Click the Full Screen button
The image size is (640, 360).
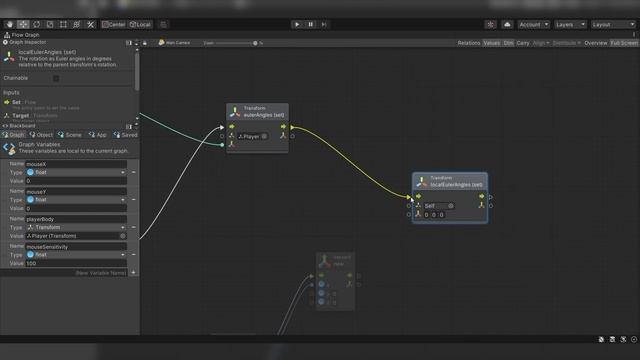[x=624, y=43]
